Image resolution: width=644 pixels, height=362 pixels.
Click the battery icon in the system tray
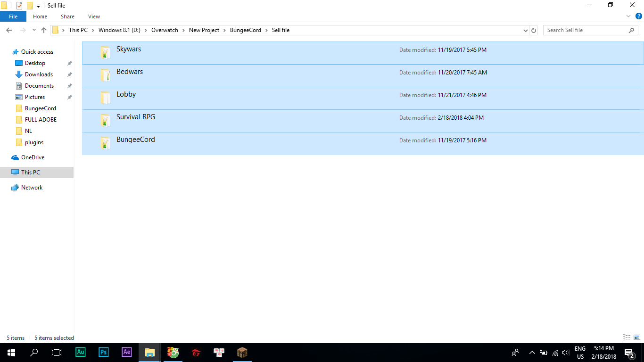pyautogui.click(x=544, y=353)
